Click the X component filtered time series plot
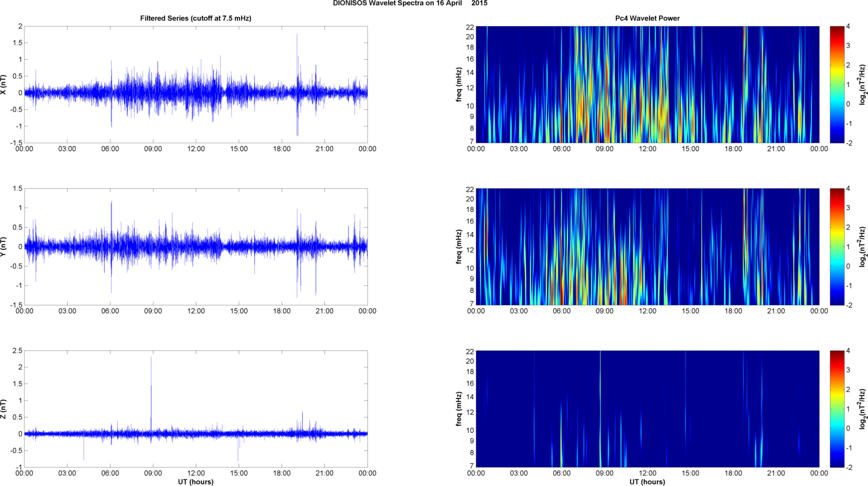This screenshot has height=486, width=868. (x=196, y=85)
